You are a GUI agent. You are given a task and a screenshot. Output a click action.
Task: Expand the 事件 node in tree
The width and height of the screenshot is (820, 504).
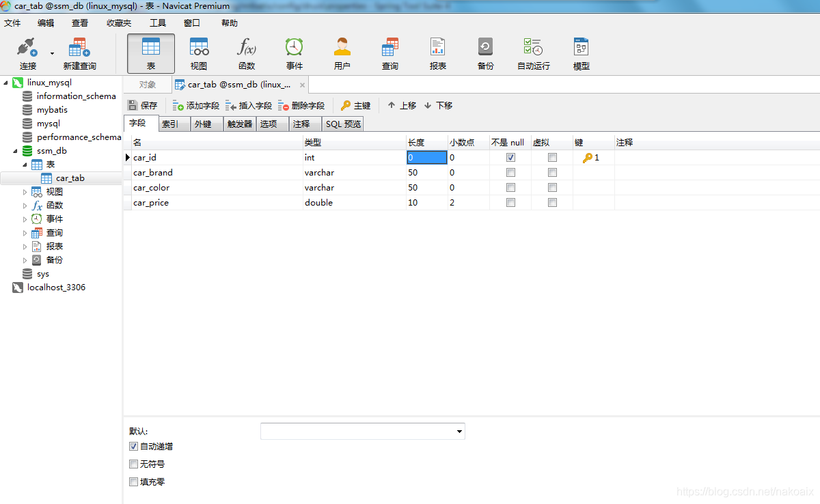click(25, 219)
